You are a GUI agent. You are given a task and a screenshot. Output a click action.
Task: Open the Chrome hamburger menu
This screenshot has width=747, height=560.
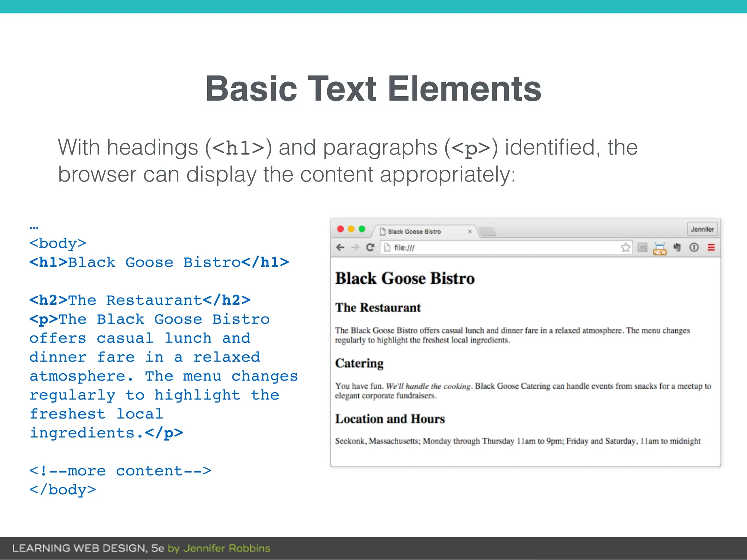pyautogui.click(x=711, y=248)
